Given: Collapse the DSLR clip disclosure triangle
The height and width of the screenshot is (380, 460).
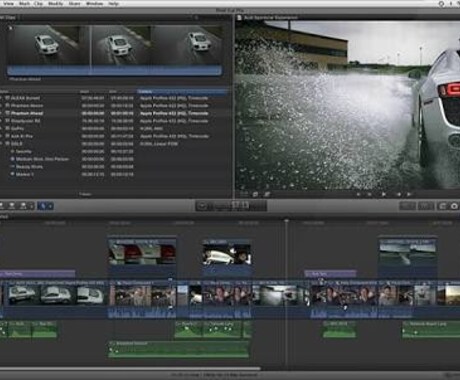Looking at the screenshot, I should pos(1,144).
